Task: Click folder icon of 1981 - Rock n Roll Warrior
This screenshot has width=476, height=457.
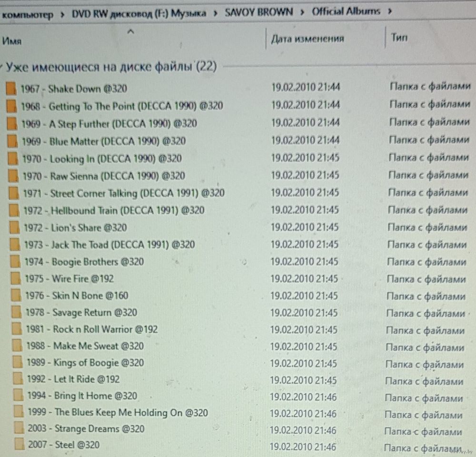Action: (17, 329)
